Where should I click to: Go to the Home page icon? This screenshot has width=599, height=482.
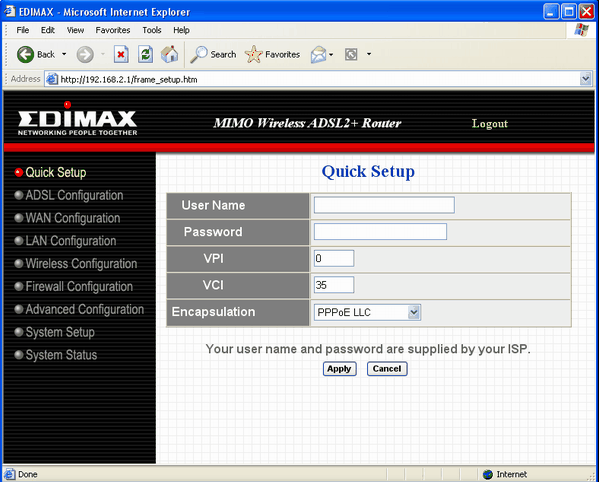click(x=170, y=55)
